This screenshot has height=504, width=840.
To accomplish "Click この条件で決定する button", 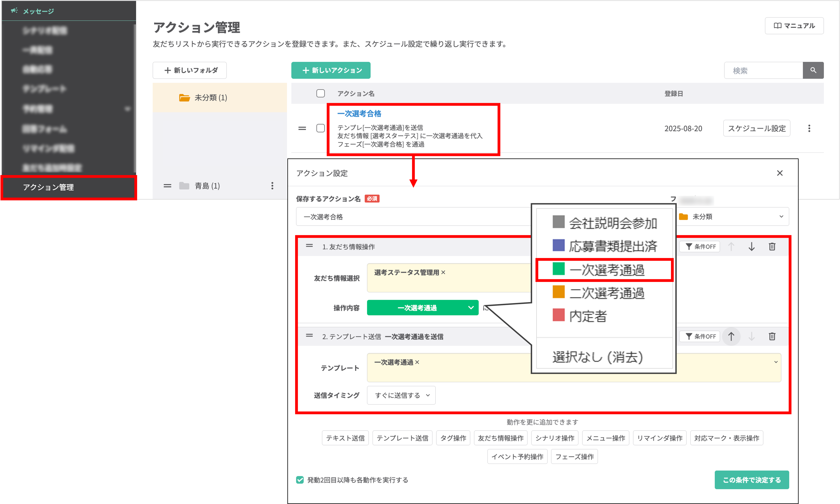I will [751, 480].
